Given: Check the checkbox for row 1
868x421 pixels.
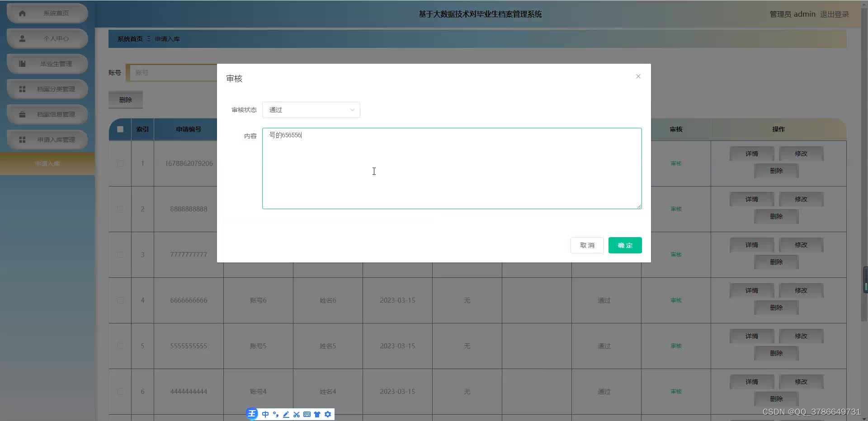Looking at the screenshot, I should pos(120,164).
